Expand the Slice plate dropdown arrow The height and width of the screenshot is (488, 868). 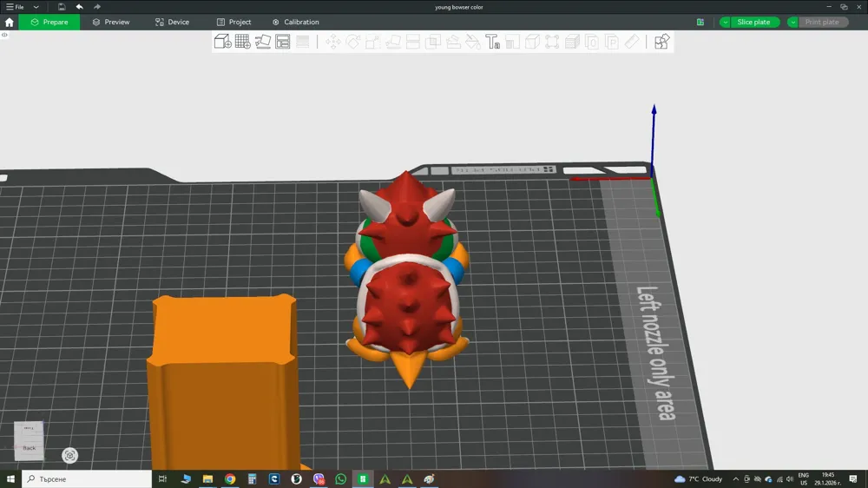[725, 23]
